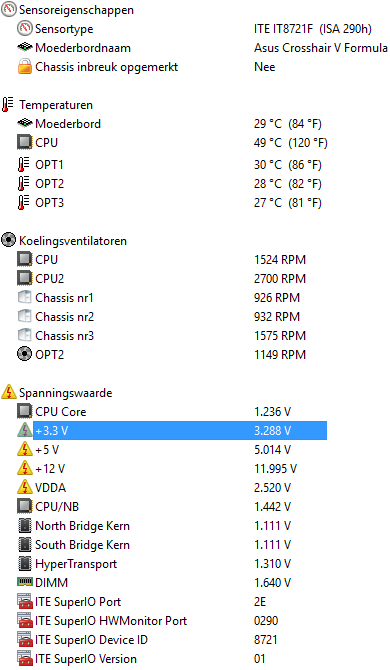The width and height of the screenshot is (390, 670).
Task: Click the RAM icon beside DIMM
Action: tap(25, 582)
